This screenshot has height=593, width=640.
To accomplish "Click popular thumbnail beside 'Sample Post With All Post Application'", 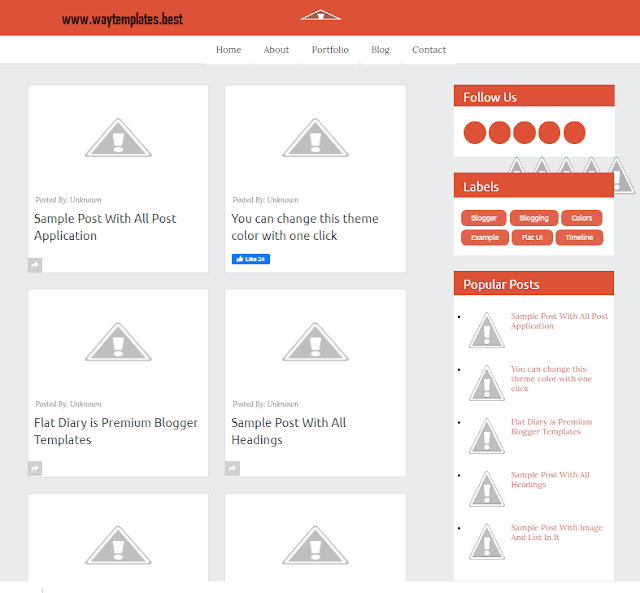I will [487, 330].
